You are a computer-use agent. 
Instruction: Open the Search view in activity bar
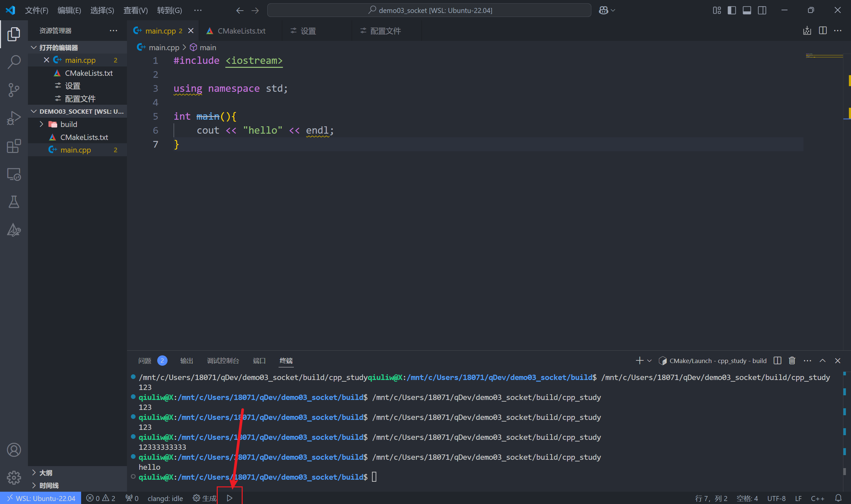tap(14, 62)
